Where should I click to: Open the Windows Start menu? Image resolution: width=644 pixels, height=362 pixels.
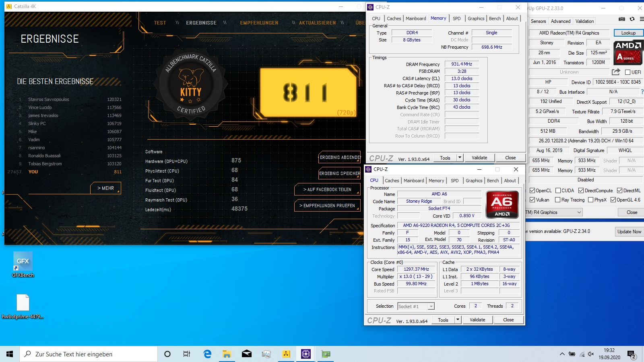point(10,354)
